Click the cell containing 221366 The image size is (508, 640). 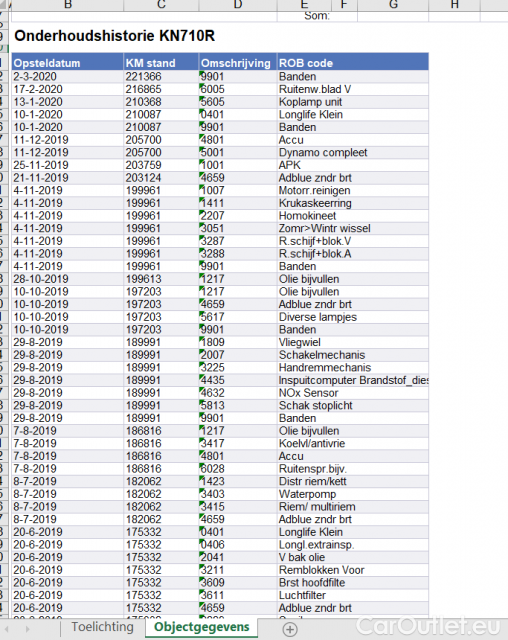(161, 77)
